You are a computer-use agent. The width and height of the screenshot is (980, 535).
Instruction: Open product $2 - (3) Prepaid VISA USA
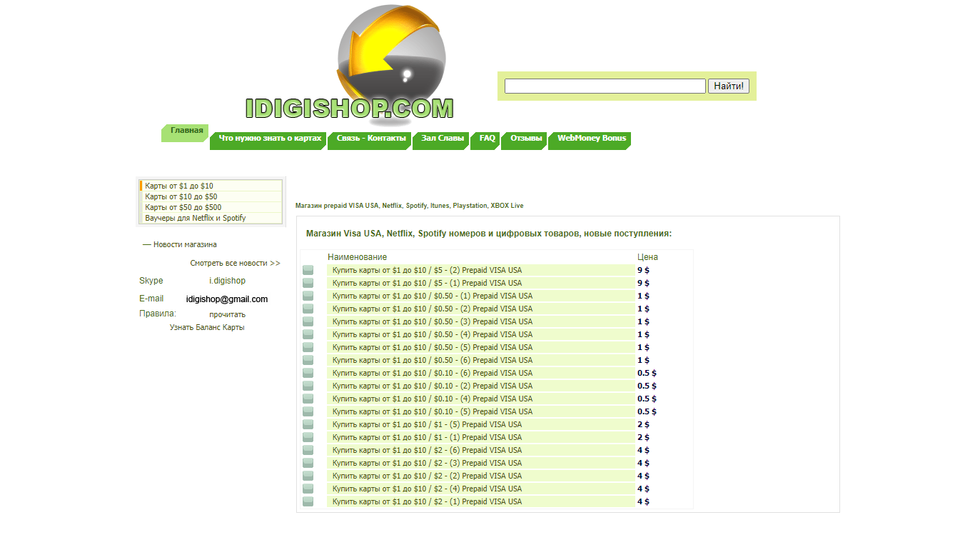point(427,463)
